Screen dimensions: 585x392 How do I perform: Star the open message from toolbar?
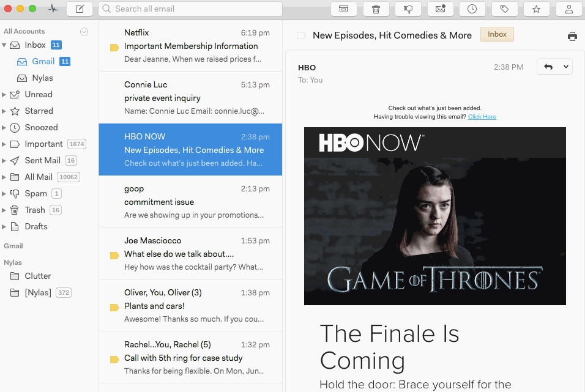[x=536, y=9]
